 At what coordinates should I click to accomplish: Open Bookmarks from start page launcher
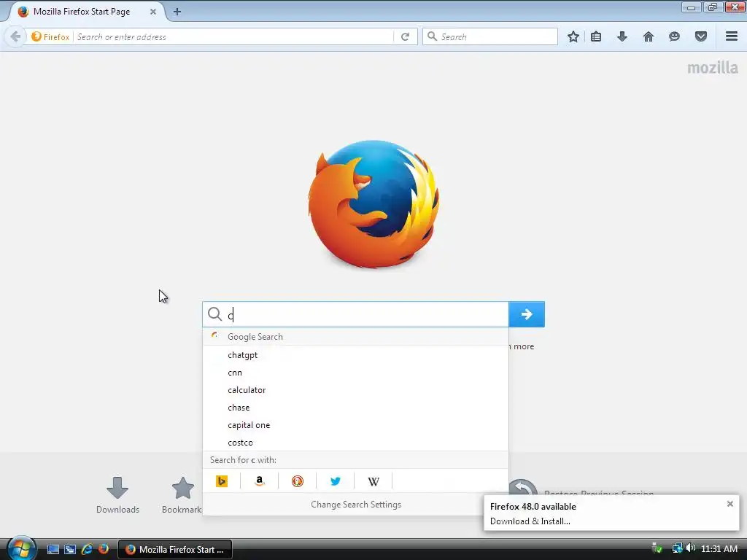click(x=182, y=495)
